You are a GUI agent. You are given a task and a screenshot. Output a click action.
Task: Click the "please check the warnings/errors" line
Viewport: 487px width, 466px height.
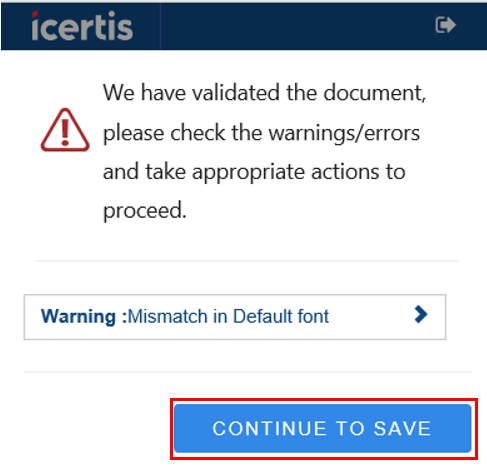pos(261,134)
